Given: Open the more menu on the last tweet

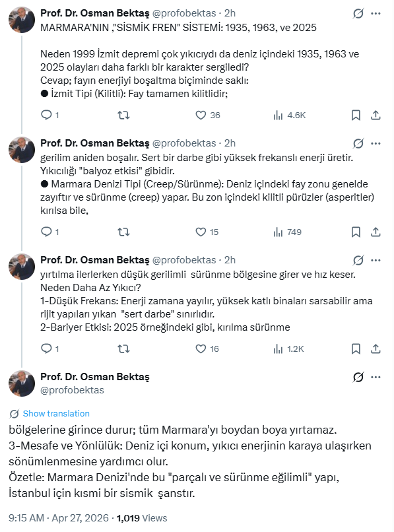Looking at the screenshot, I should 375,376.
